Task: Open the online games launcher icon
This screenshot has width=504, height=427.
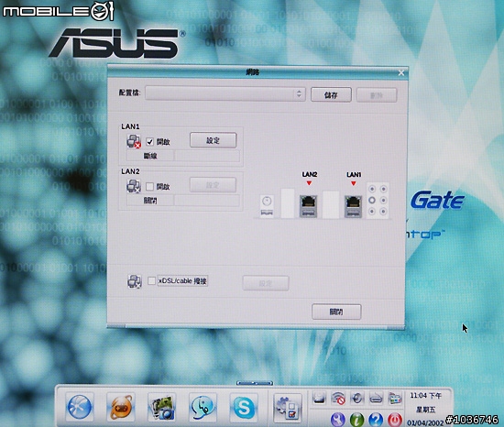Action: [x=121, y=408]
